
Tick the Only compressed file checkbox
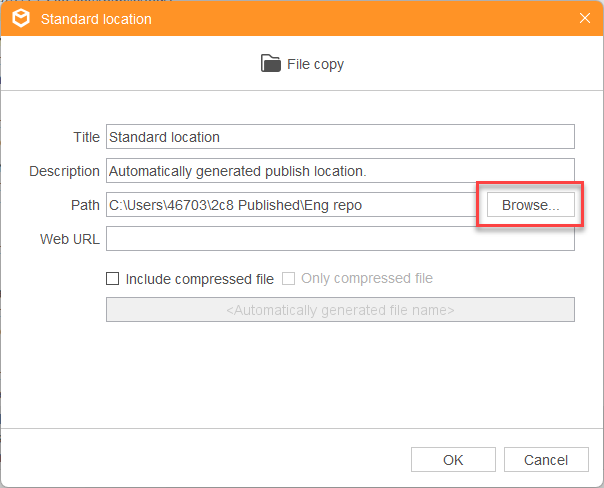[x=288, y=278]
